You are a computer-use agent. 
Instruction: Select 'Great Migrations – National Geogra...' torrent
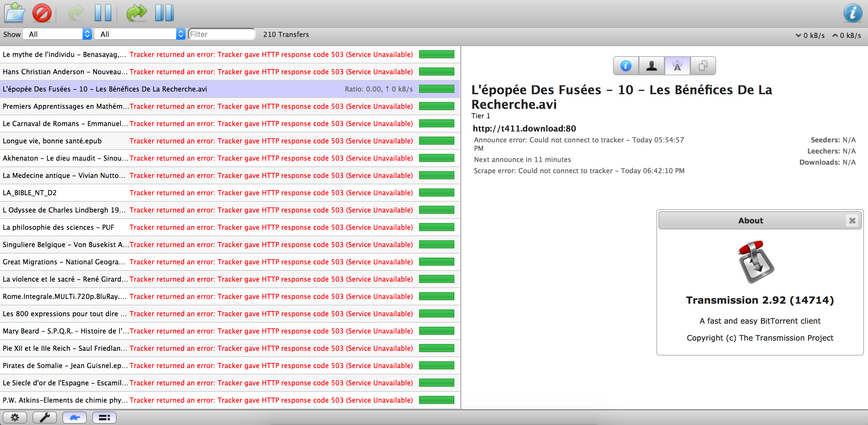pos(230,262)
